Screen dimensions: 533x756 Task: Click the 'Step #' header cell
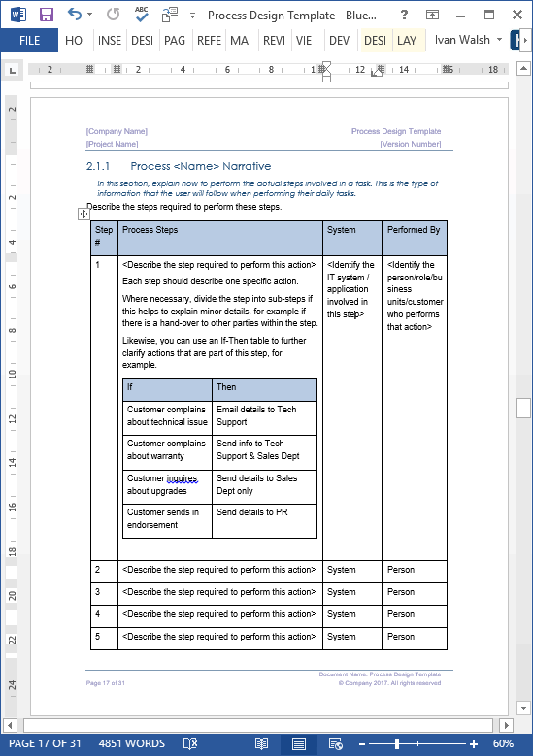(x=104, y=238)
